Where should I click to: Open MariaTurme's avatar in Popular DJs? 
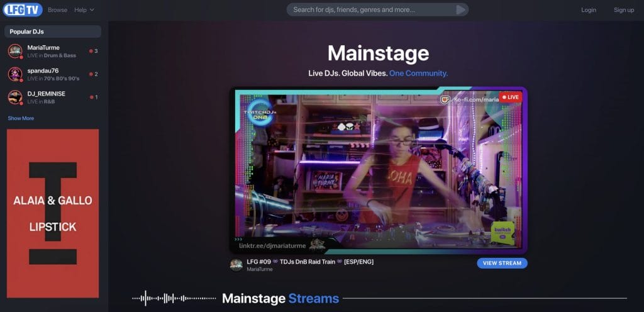pos(15,51)
